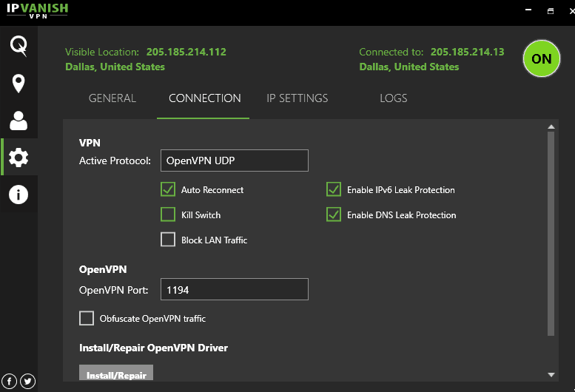The width and height of the screenshot is (575, 392).
Task: Switch to the IP SETTINGS tab
Action: point(297,98)
